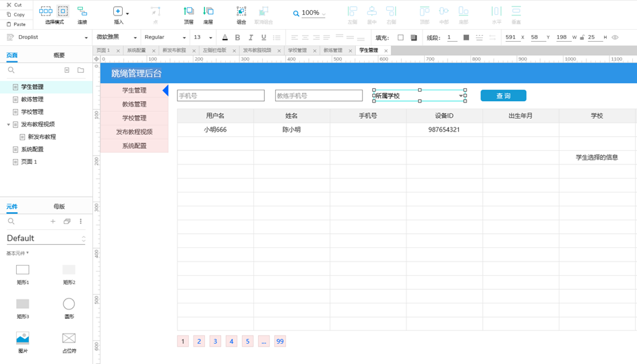
Task: Open the 系统配置 document tab
Action: click(136, 51)
